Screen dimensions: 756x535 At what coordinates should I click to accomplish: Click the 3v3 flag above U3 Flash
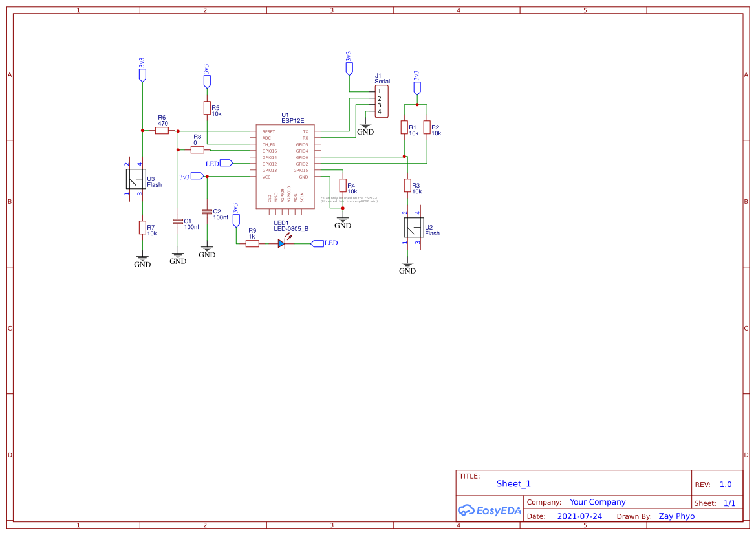(142, 70)
